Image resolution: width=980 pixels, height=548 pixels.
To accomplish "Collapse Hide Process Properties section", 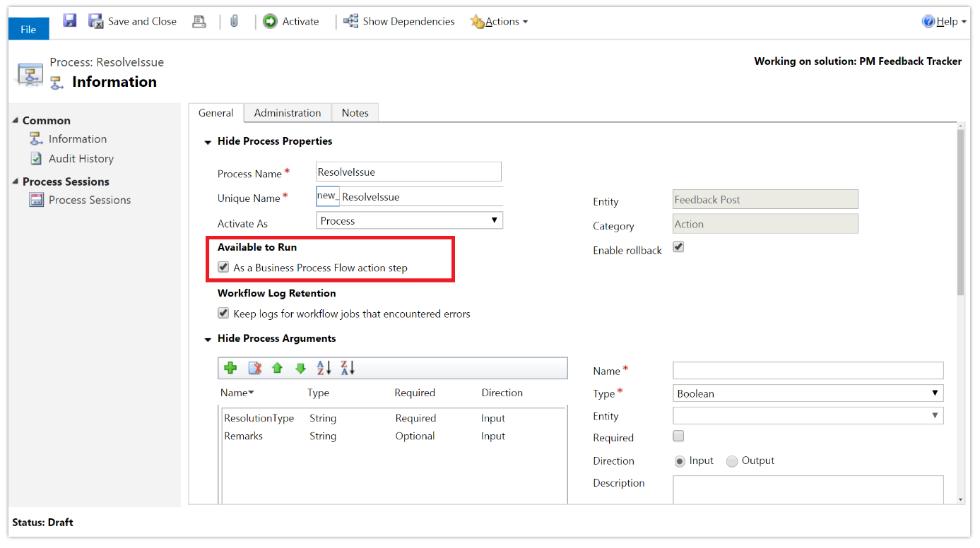I will click(x=208, y=142).
